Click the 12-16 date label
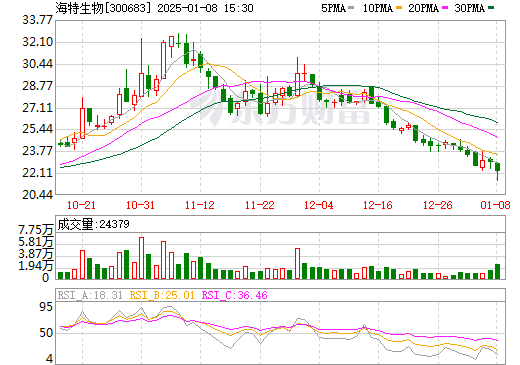The height and width of the screenshot is (365, 520). click(378, 205)
